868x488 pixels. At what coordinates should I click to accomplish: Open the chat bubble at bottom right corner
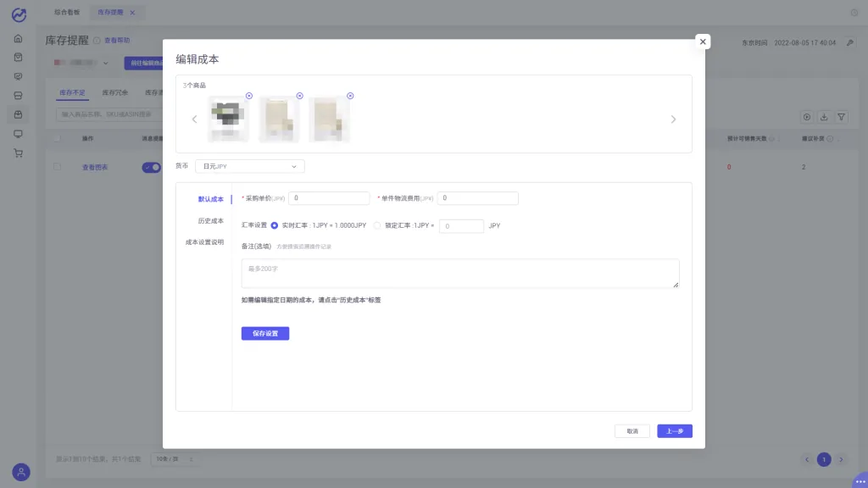(860, 481)
